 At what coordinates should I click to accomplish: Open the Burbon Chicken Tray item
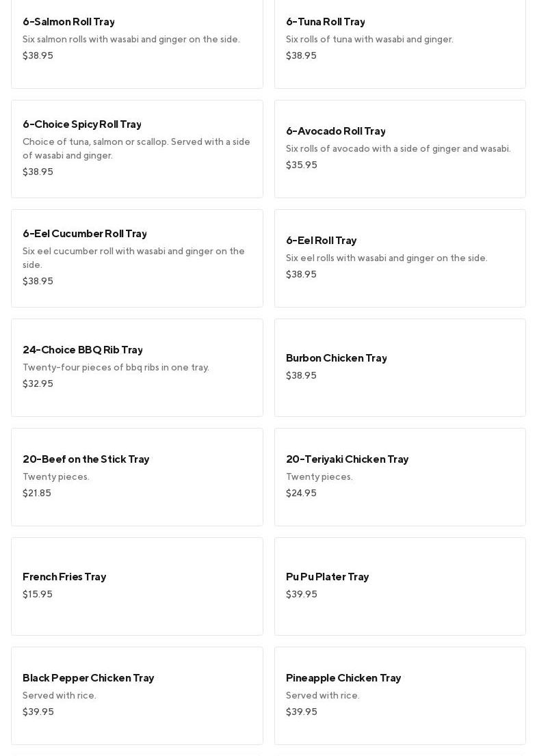click(337, 358)
